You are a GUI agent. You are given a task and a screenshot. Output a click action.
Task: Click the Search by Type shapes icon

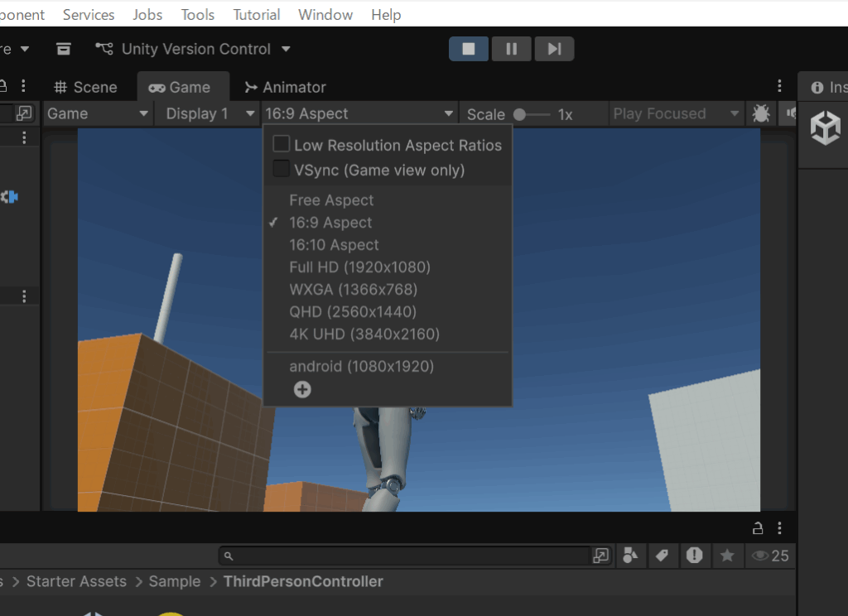coord(630,556)
